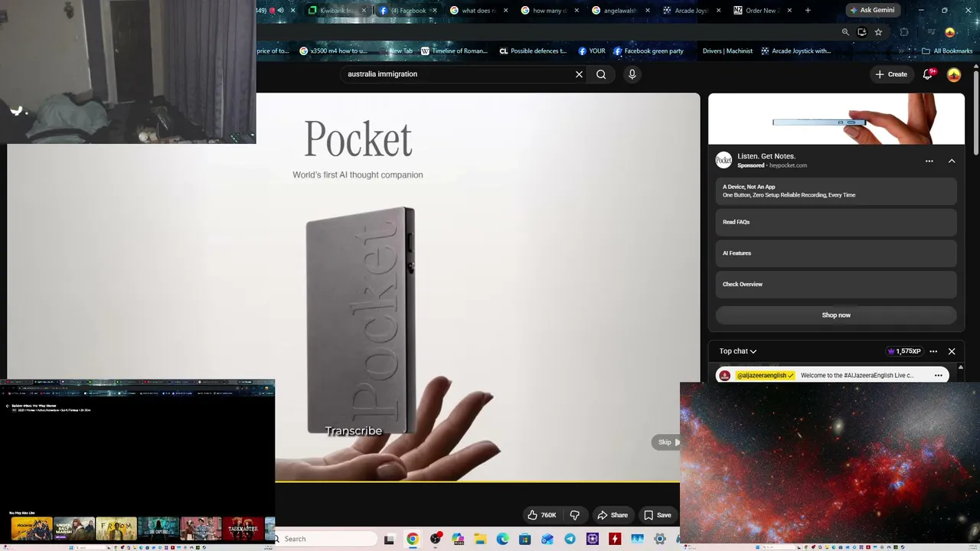This screenshot has height=551, width=980.
Task: Like the video with thumbs up
Action: [x=541, y=515]
